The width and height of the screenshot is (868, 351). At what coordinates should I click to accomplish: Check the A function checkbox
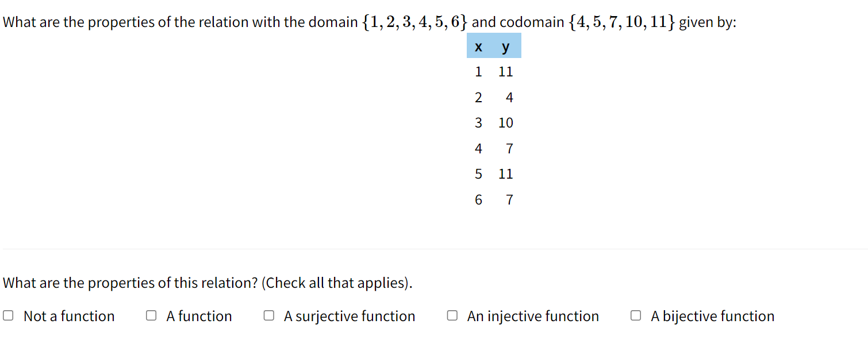coord(151,315)
